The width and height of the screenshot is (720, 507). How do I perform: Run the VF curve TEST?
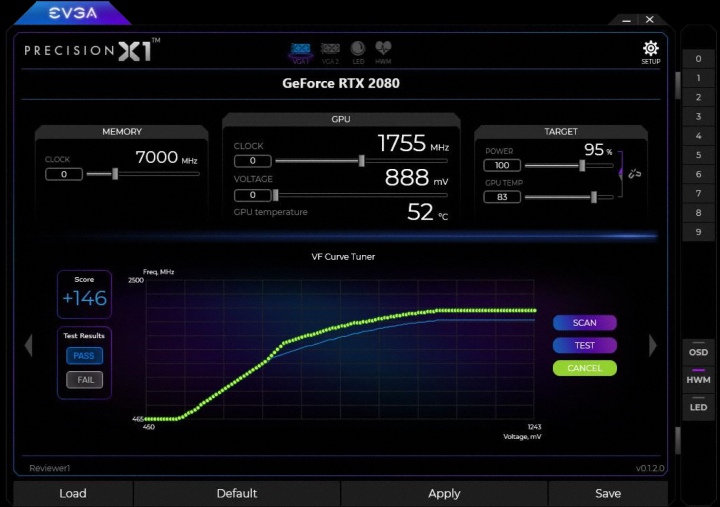point(585,345)
